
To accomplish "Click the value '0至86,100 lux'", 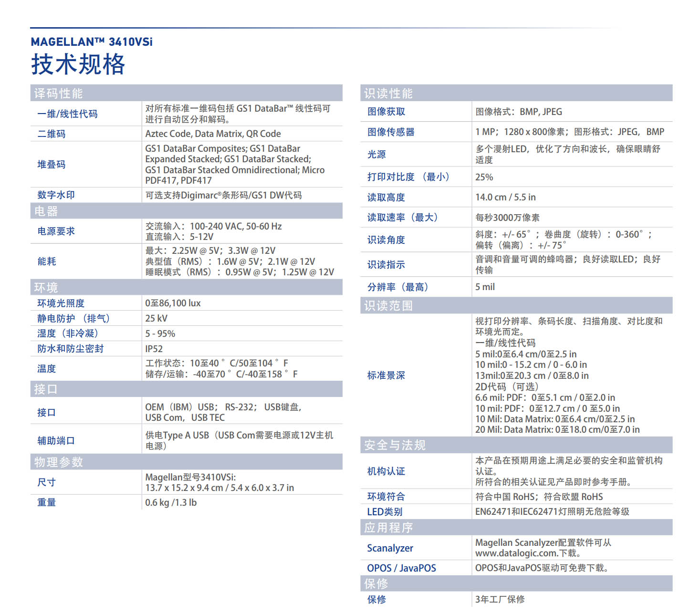I will tap(173, 303).
